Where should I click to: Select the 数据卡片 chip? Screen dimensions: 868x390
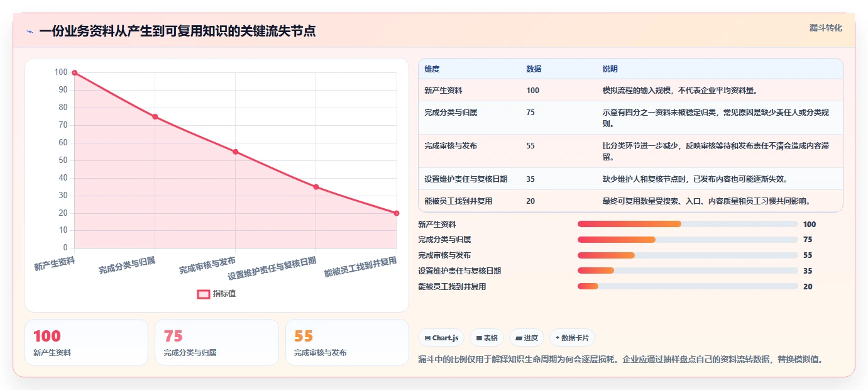click(x=572, y=338)
